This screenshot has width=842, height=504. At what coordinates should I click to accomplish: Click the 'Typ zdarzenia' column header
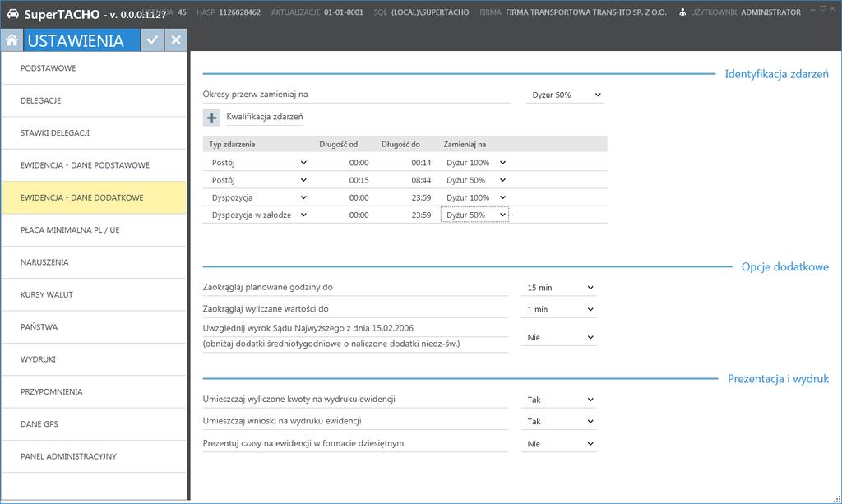point(232,145)
